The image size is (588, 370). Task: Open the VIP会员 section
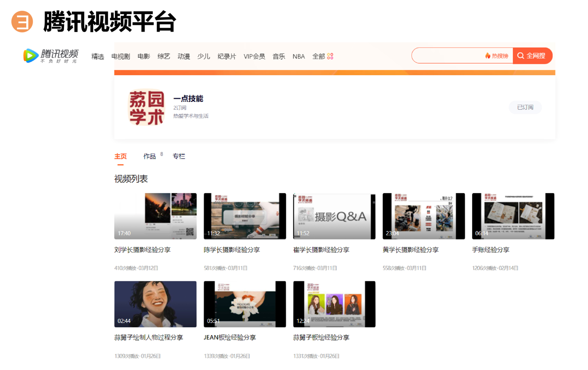[254, 56]
